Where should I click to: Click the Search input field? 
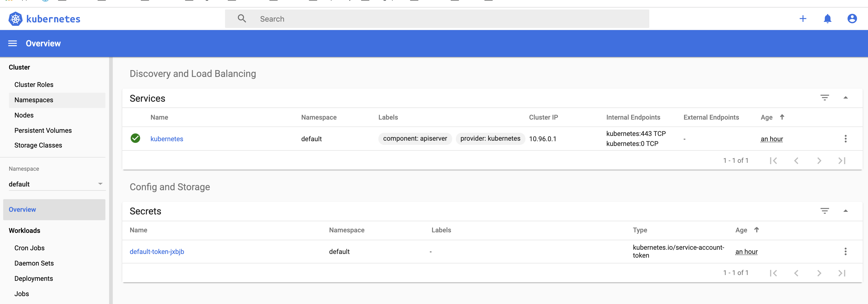(438, 19)
